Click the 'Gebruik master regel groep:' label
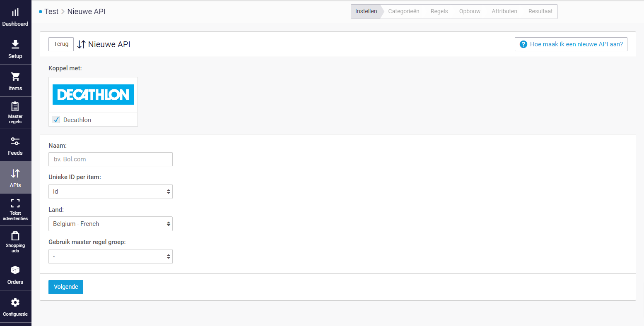This screenshot has height=326, width=644. click(x=87, y=242)
